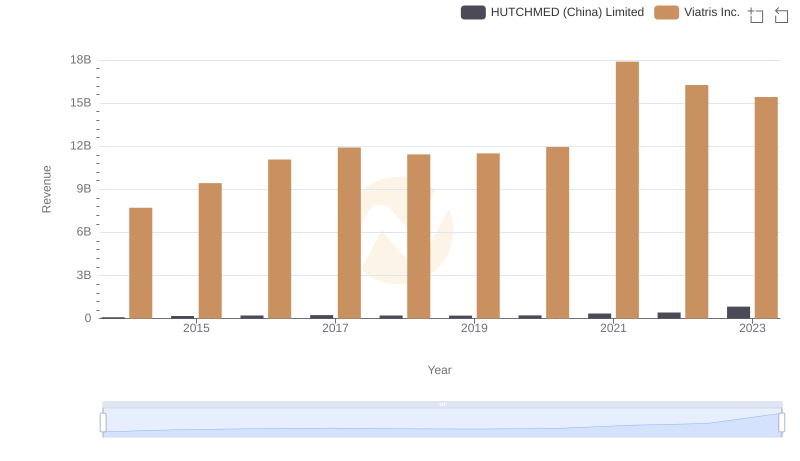Click the Revenue axis title
Image resolution: width=800 pixels, height=461 pixels.
(46, 189)
